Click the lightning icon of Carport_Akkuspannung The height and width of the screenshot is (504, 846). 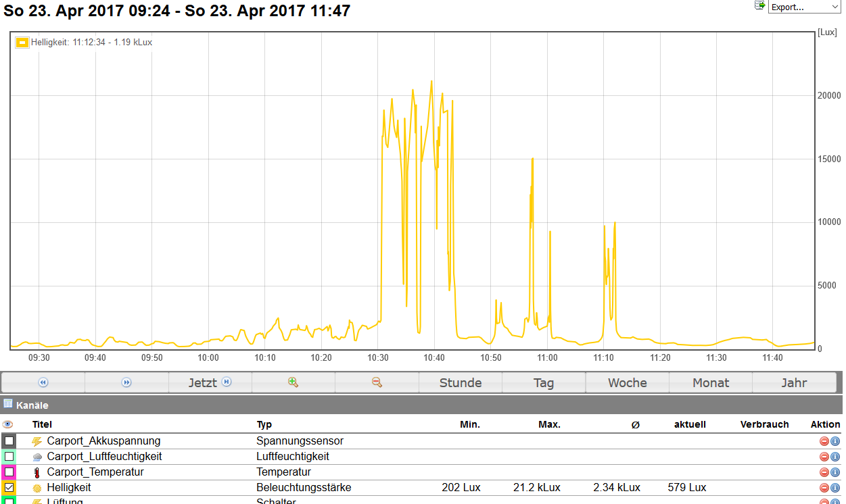point(37,441)
